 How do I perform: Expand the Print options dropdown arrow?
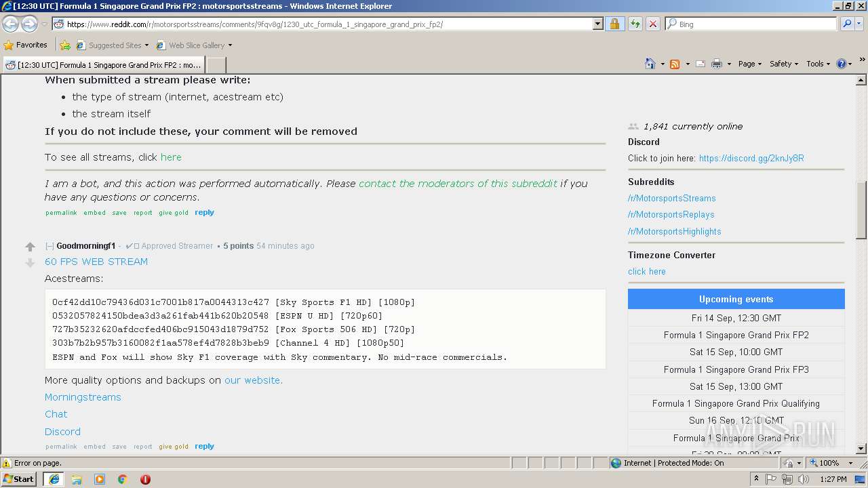click(729, 64)
